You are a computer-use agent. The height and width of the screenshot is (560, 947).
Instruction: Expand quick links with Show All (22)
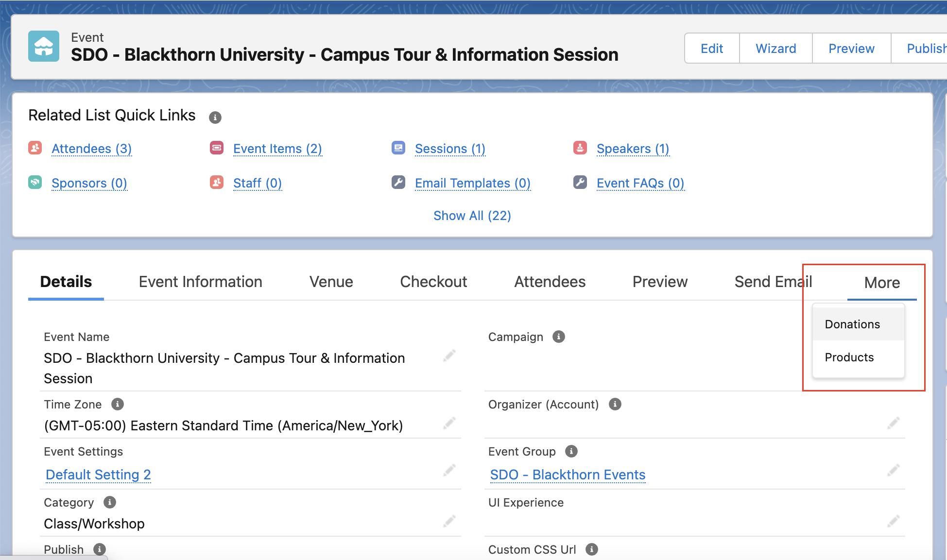click(x=472, y=216)
